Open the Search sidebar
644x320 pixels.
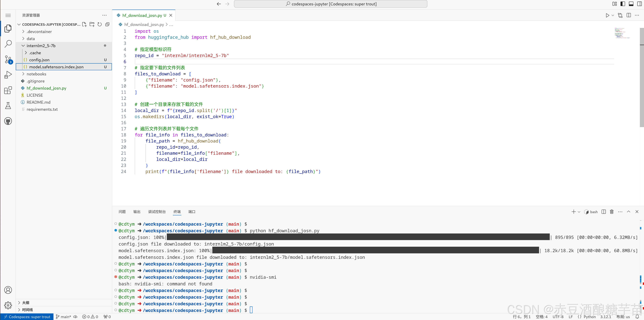pos(8,44)
